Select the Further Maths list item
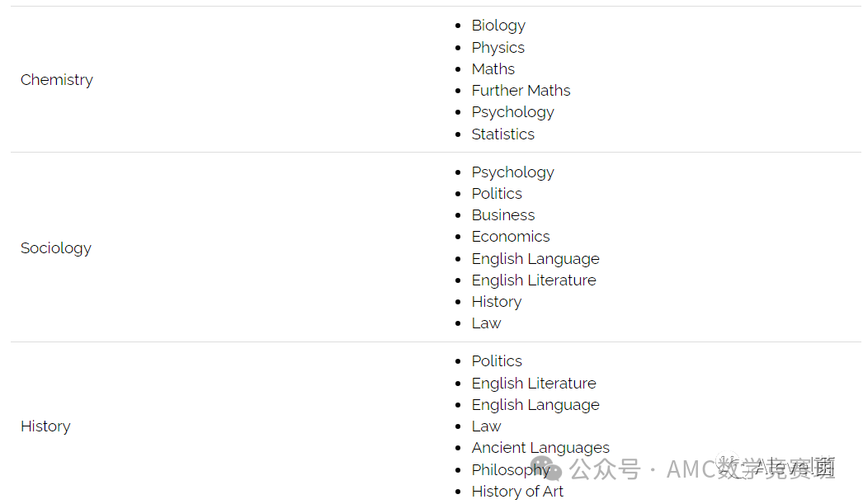The width and height of the screenshot is (863, 504). point(521,91)
